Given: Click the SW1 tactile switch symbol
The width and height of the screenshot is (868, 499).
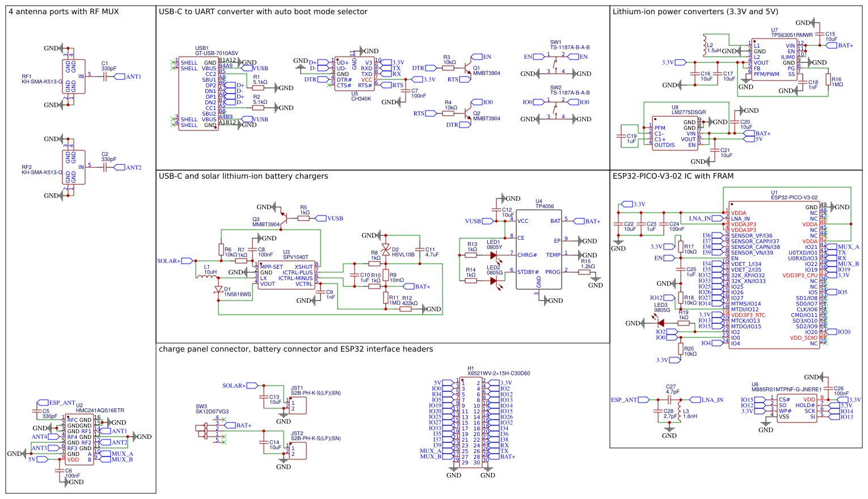Looking at the screenshot, I should tap(556, 64).
